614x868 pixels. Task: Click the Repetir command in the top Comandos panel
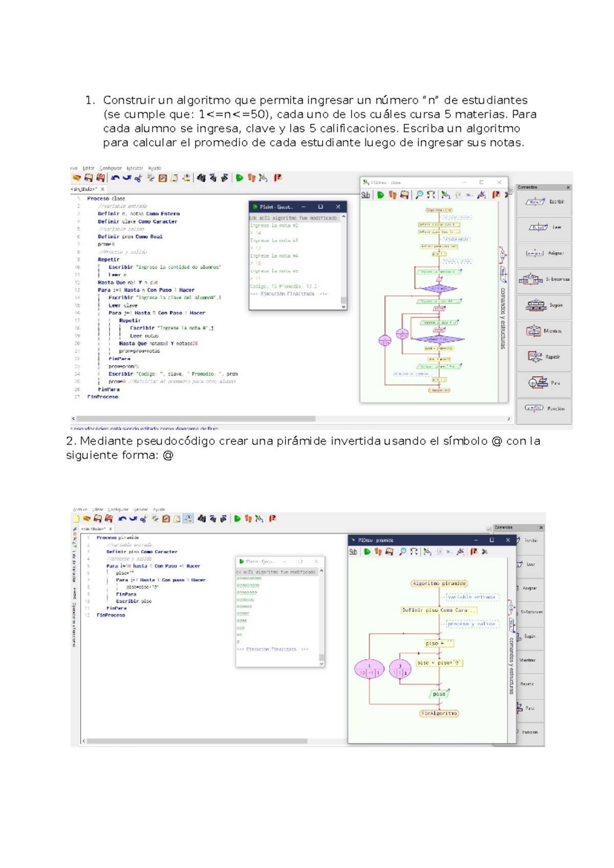click(x=544, y=357)
